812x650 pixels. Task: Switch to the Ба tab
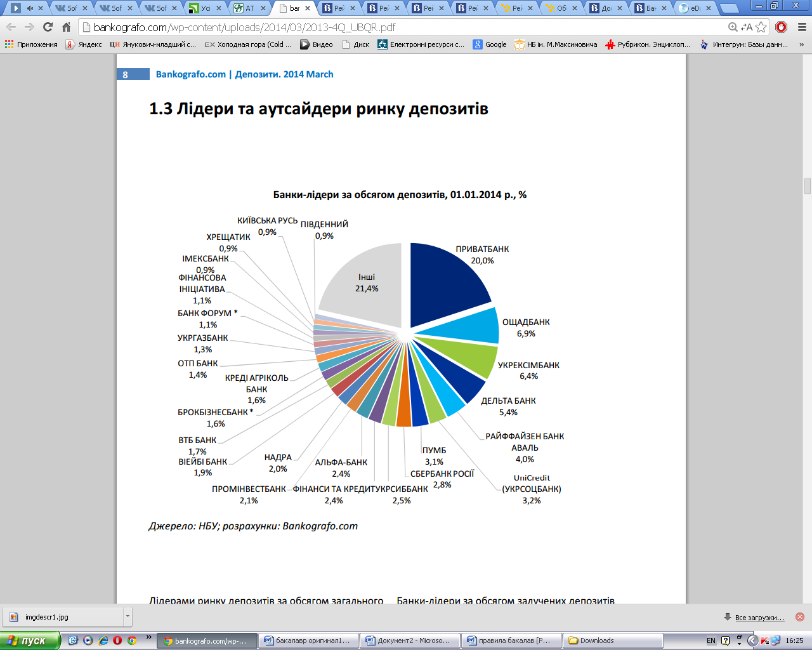coord(650,8)
